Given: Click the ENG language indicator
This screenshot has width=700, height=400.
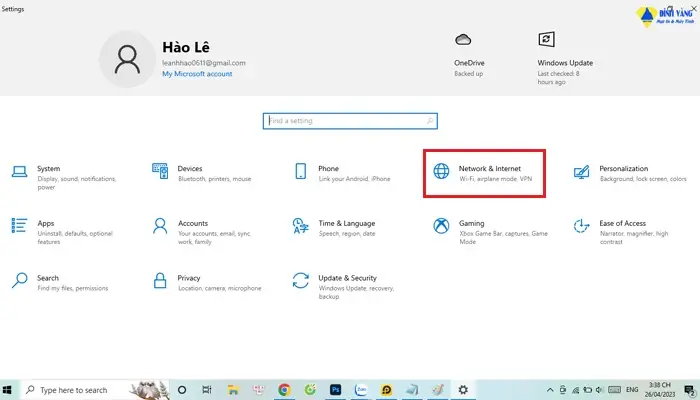Looking at the screenshot, I should (632, 390).
